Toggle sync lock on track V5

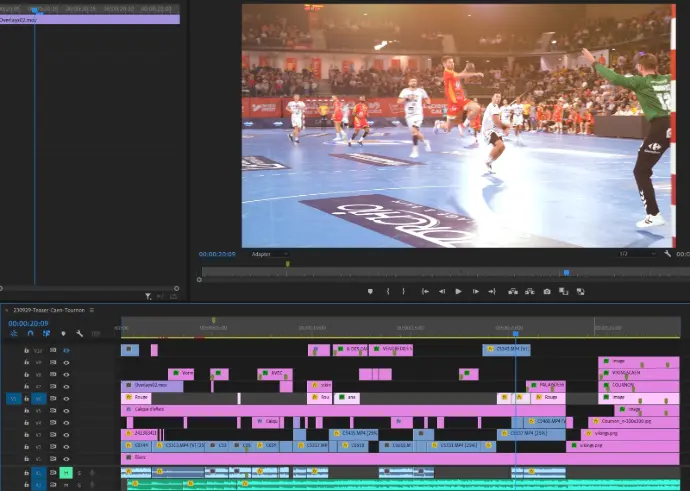(x=53, y=410)
